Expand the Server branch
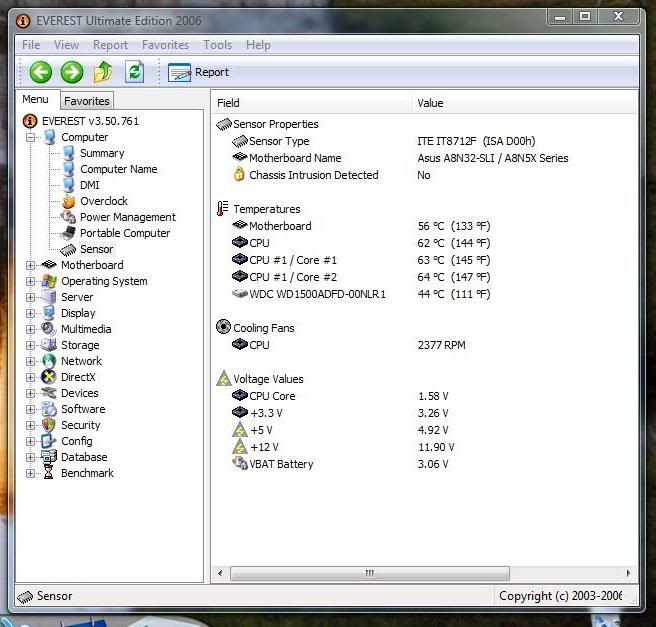 click(30, 297)
